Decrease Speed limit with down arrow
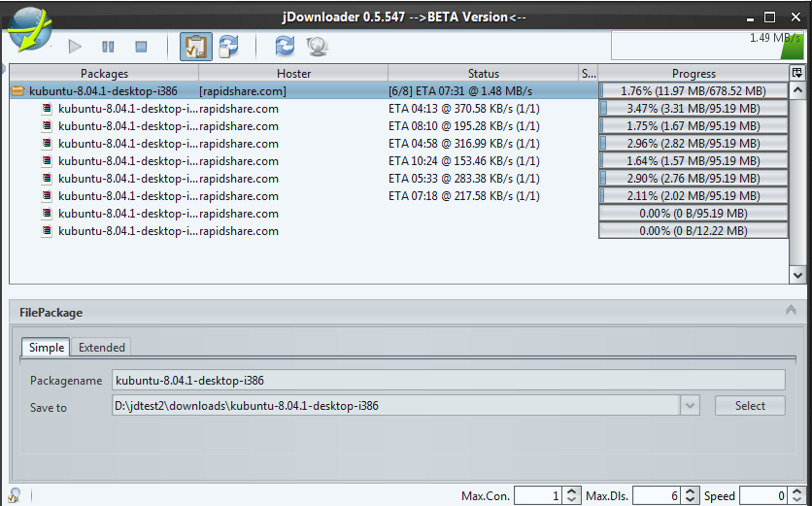This screenshot has width=812, height=506. click(x=797, y=501)
